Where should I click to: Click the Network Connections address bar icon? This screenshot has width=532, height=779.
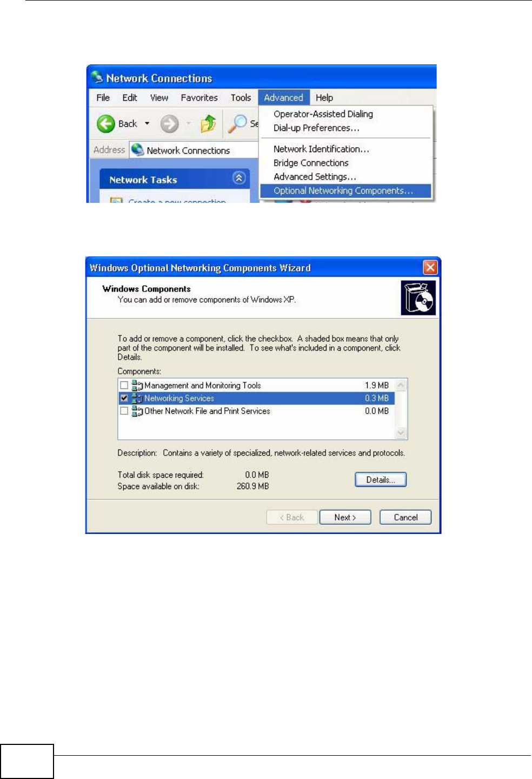(x=138, y=150)
